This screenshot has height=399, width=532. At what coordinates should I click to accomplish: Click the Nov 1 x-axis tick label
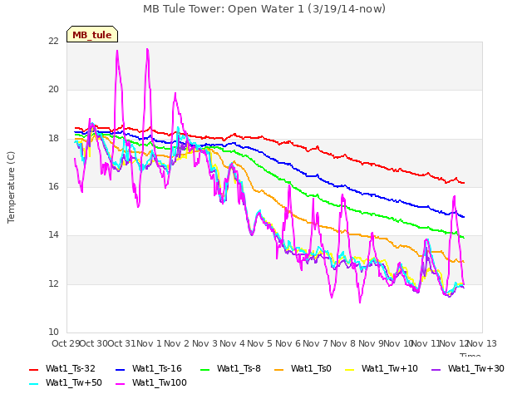point(150,343)
